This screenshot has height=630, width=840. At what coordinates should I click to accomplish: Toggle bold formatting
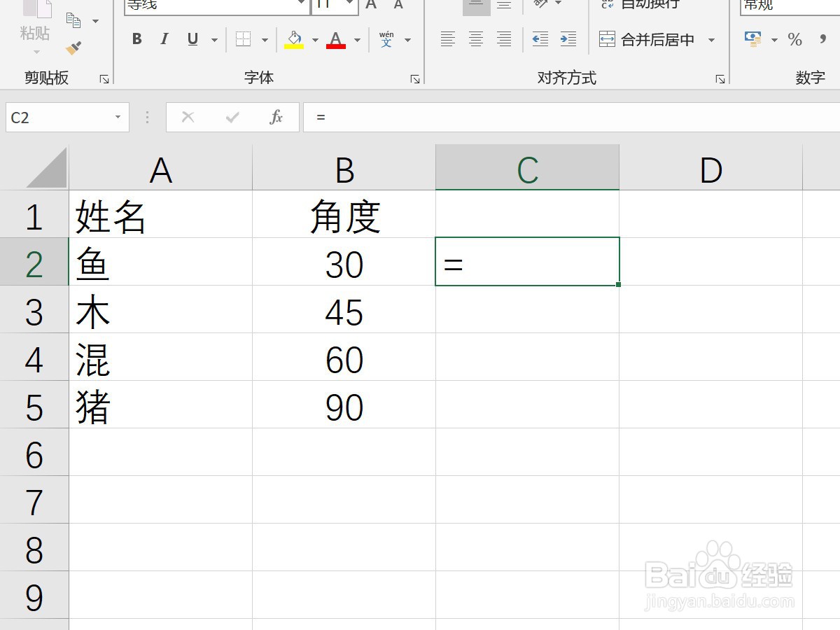136,39
